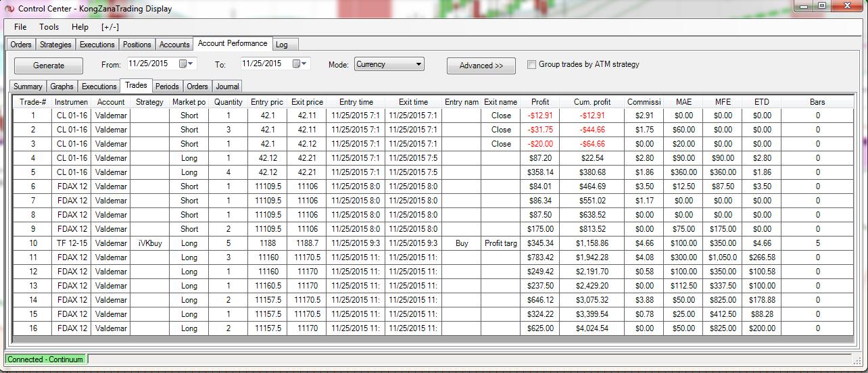This screenshot has width=868, height=373.
Task: Minimize the Control Center window
Action: pos(804,7)
